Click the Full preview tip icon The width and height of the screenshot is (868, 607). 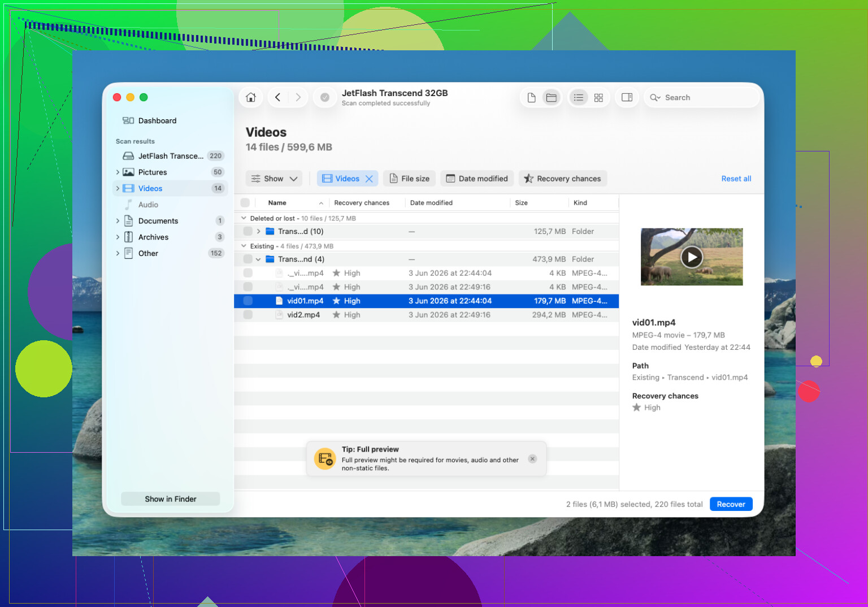(325, 458)
